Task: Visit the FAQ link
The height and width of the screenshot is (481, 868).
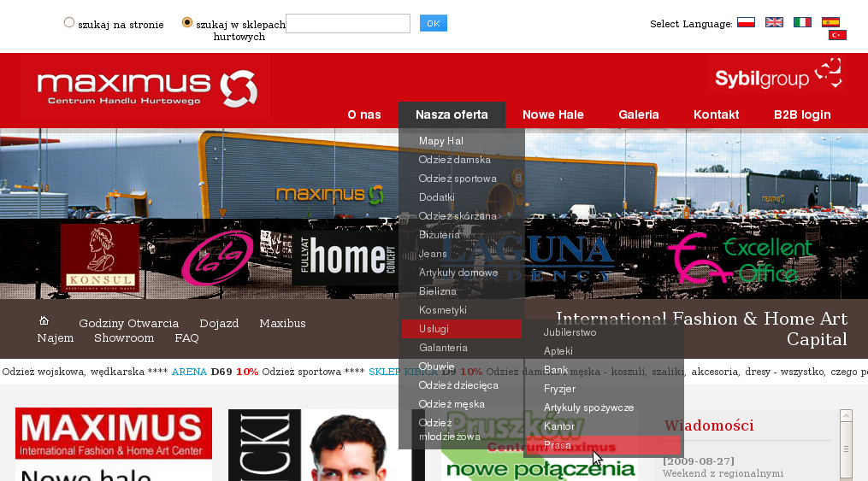Action: pos(186,337)
